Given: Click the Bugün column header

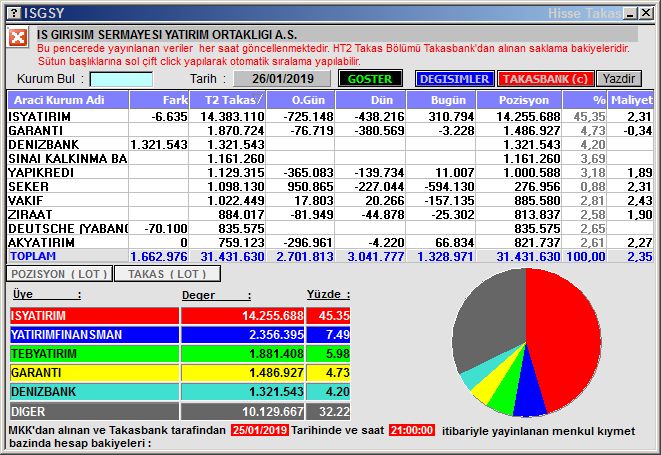Looking at the screenshot, I should (441, 100).
